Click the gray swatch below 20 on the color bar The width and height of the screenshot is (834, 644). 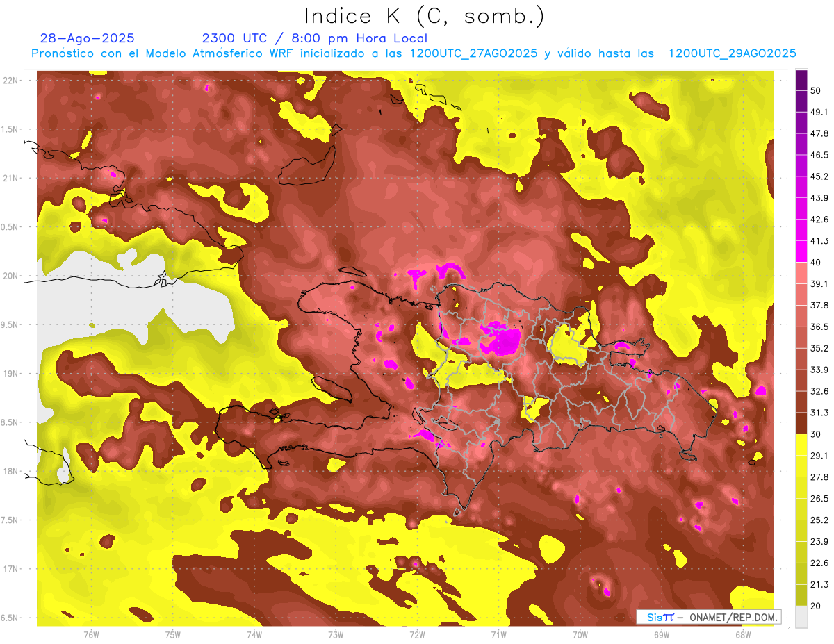point(801,616)
